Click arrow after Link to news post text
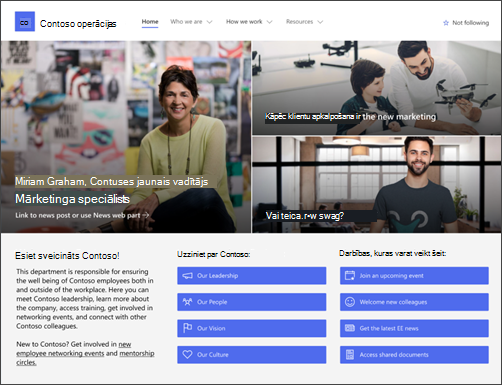502x385 pixels. coord(145,215)
